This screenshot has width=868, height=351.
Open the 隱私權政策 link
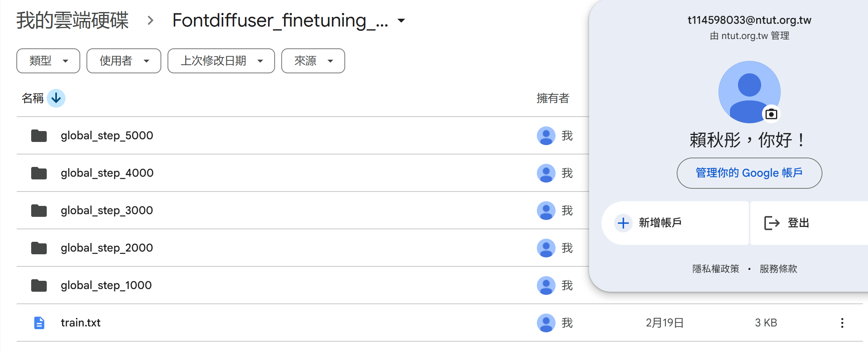pos(716,269)
